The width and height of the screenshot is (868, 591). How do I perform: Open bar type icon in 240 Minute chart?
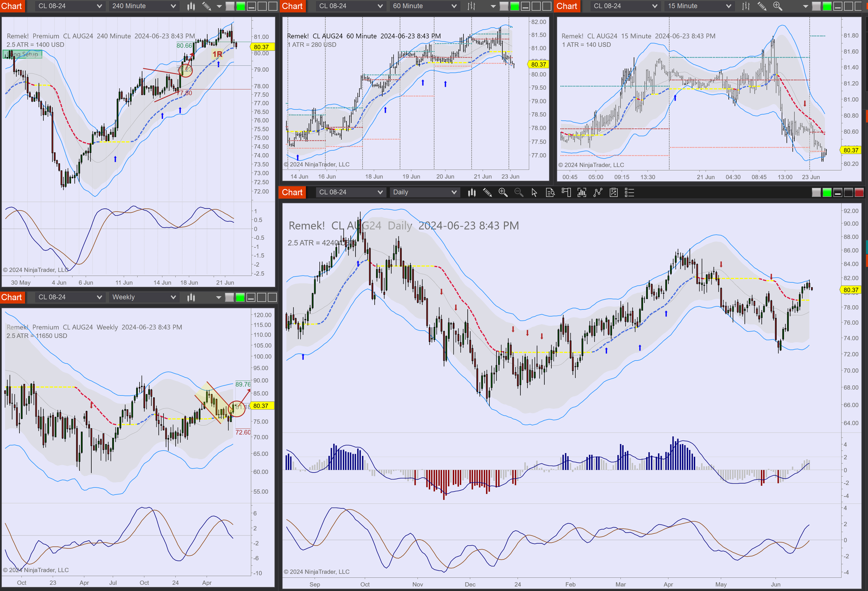click(x=191, y=6)
